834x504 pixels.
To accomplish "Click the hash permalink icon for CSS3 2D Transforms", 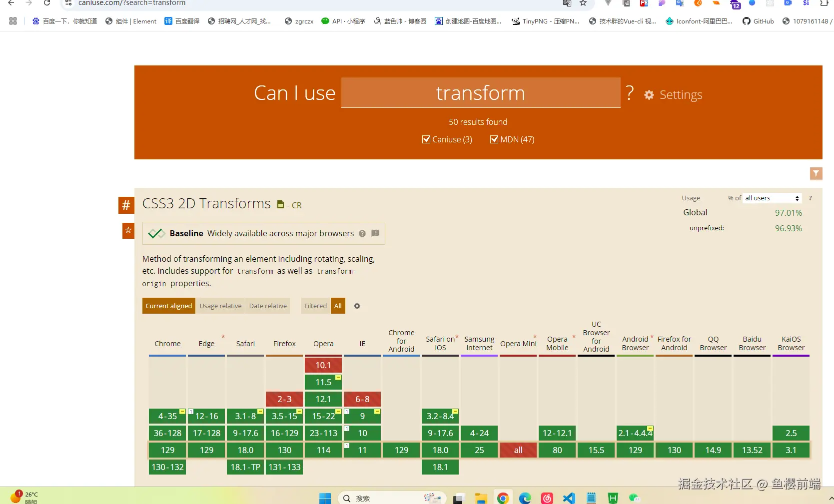I will coord(126,205).
